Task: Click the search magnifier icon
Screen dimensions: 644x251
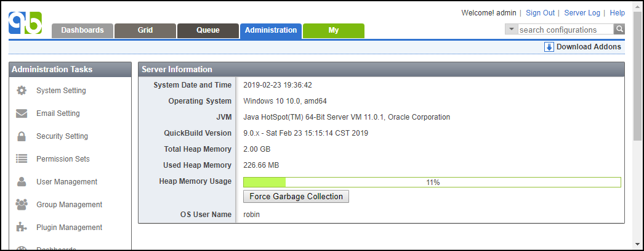Action: click(x=619, y=29)
